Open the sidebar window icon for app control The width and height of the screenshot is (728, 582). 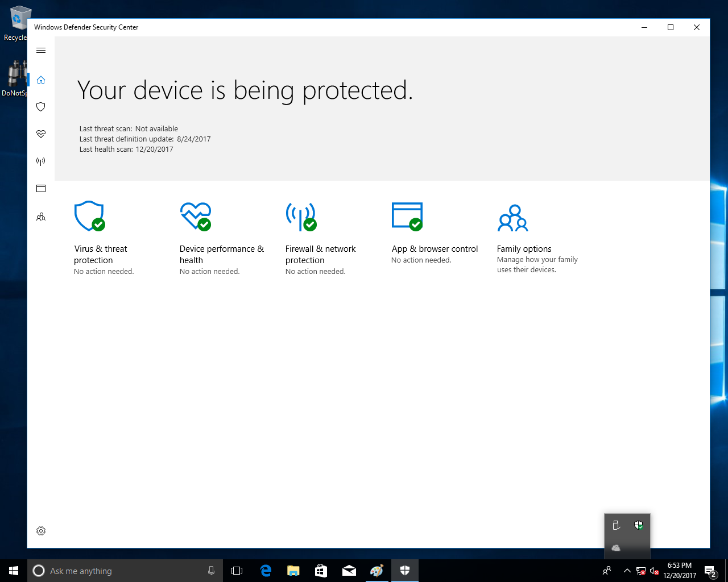click(41, 189)
